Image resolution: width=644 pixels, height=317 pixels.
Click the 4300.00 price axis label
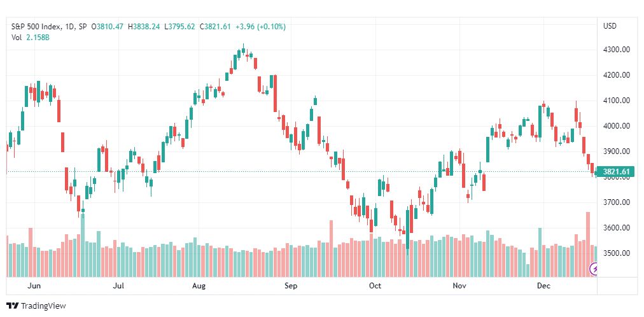pyautogui.click(x=615, y=50)
